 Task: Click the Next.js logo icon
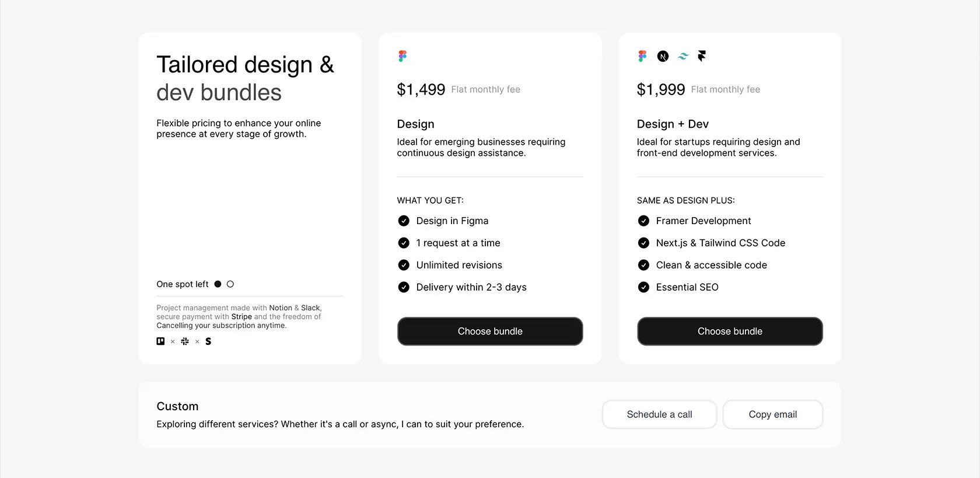[663, 56]
